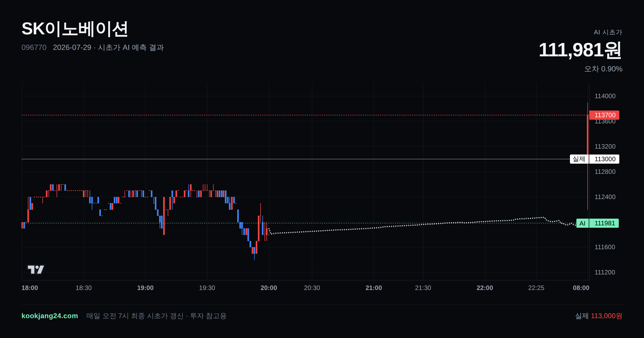Click the AI 시초가 label above the price

point(608,32)
